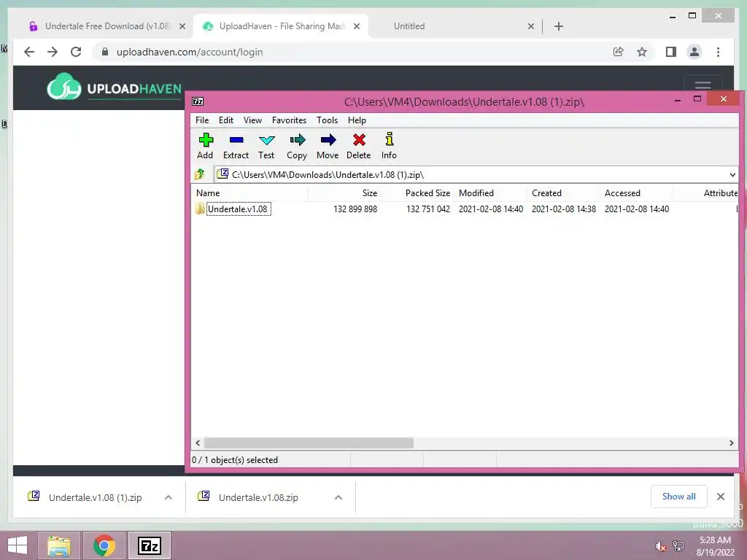Click the 7-Zip path input field
Viewport: 747px width, 560px height.
click(476, 175)
